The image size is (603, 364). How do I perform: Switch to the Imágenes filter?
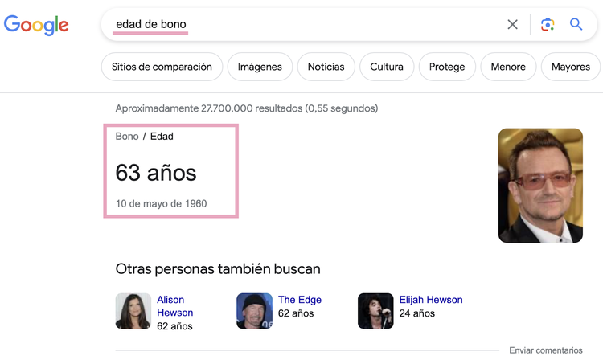[260, 67]
